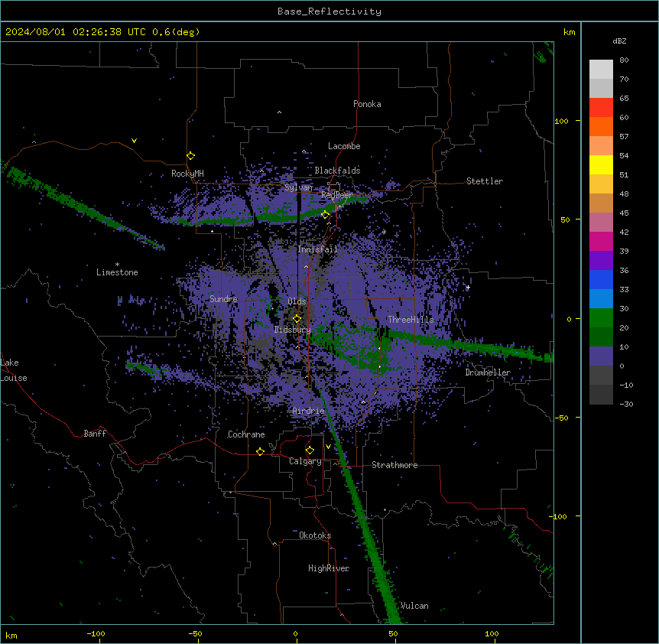Select the bright green swatch between 30 and 20 dBZ
The width and height of the screenshot is (659, 644).
click(601, 318)
